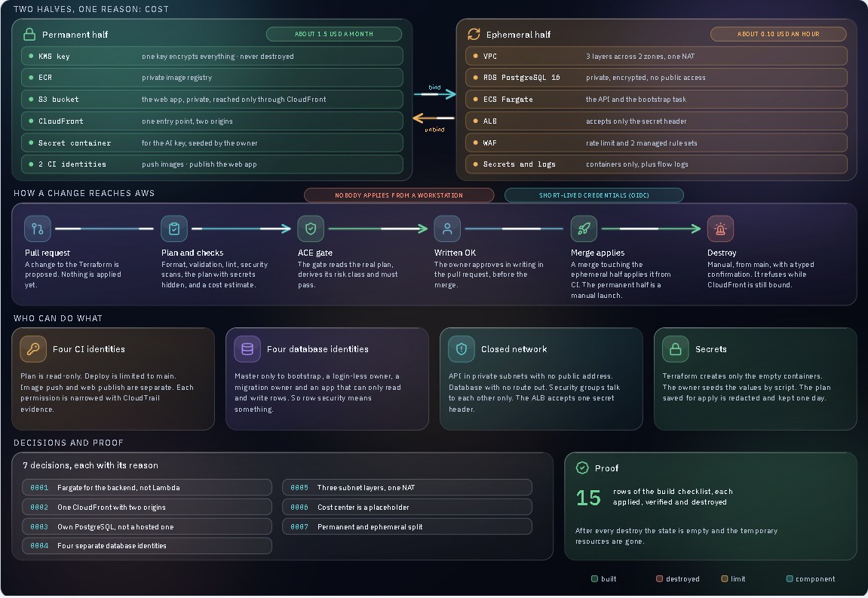
Task: Select the KMS key row
Action: pos(213,57)
